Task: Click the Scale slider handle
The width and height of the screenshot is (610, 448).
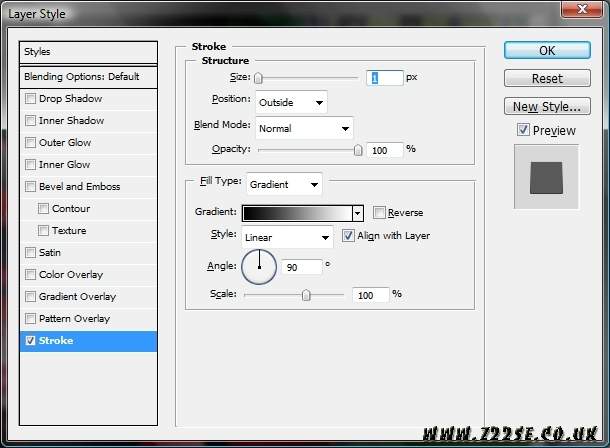Action: (x=306, y=295)
